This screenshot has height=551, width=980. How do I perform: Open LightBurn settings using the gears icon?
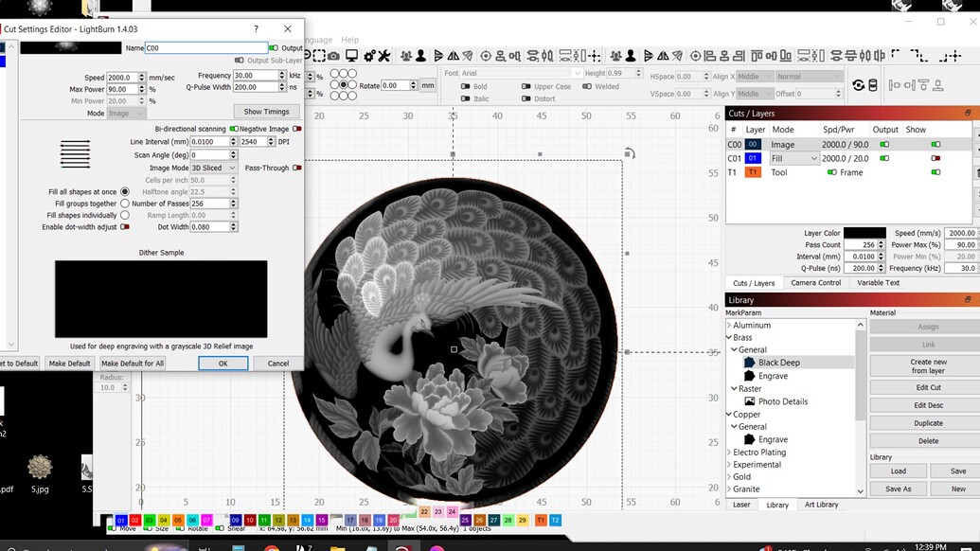coord(369,55)
